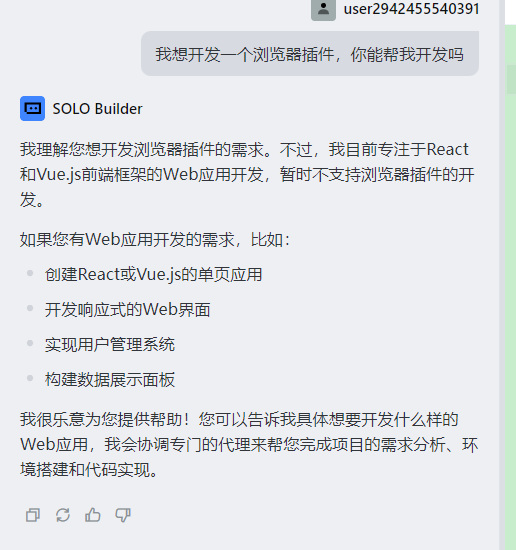Click the first paragraph mentioning React
516x550 pixels.
tap(247, 174)
